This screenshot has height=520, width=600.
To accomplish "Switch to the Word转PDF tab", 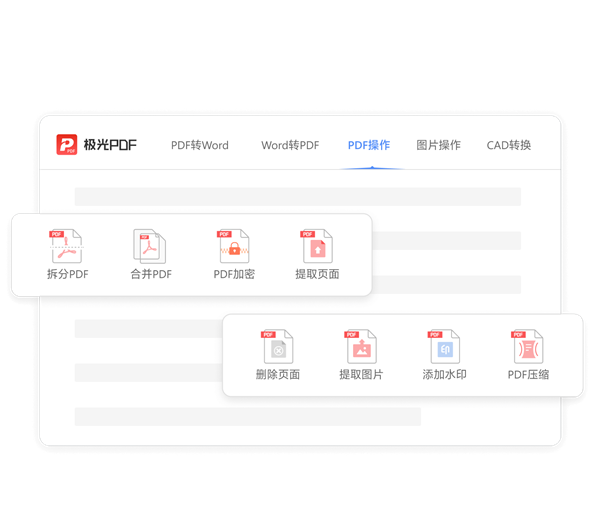I will pyautogui.click(x=290, y=145).
